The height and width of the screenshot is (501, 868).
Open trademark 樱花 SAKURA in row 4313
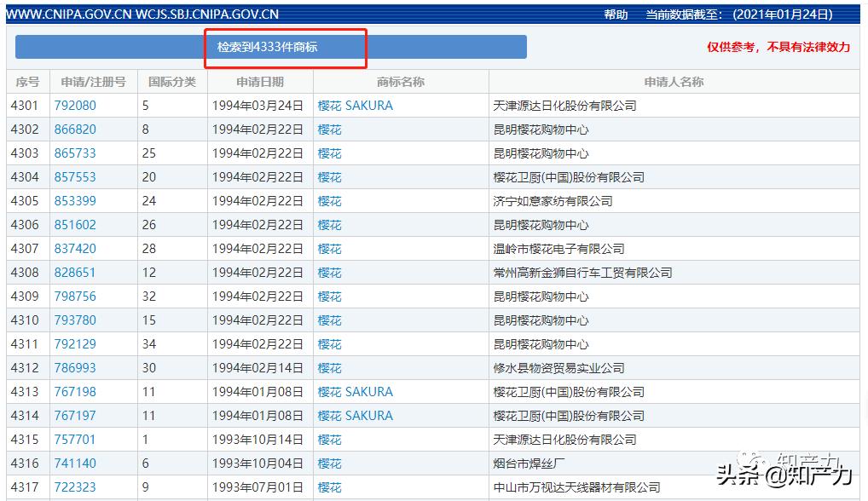356,391
